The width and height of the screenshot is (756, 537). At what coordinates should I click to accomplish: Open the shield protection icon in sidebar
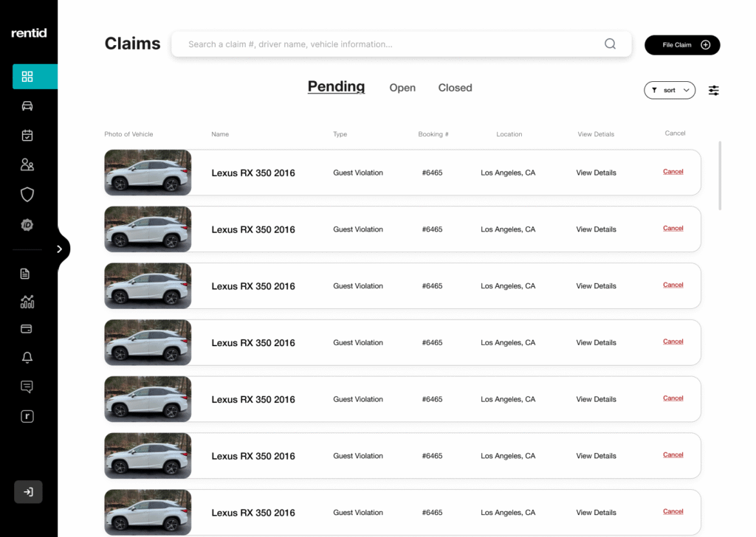click(27, 195)
